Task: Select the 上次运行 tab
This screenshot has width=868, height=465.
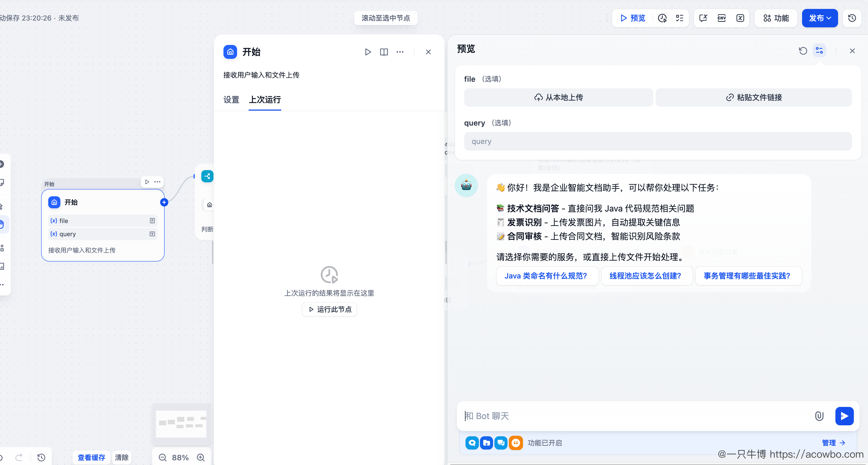Action: [x=265, y=100]
